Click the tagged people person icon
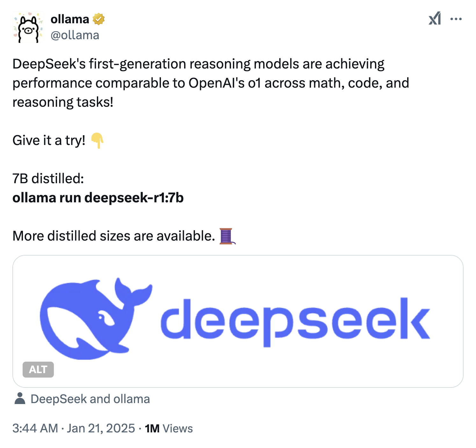 pyautogui.click(x=20, y=399)
